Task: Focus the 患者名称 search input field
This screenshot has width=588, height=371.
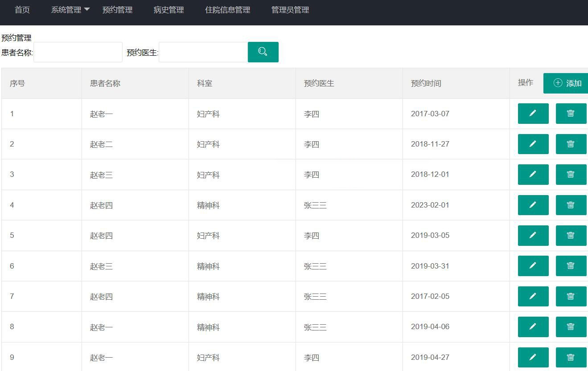Action: tap(78, 52)
